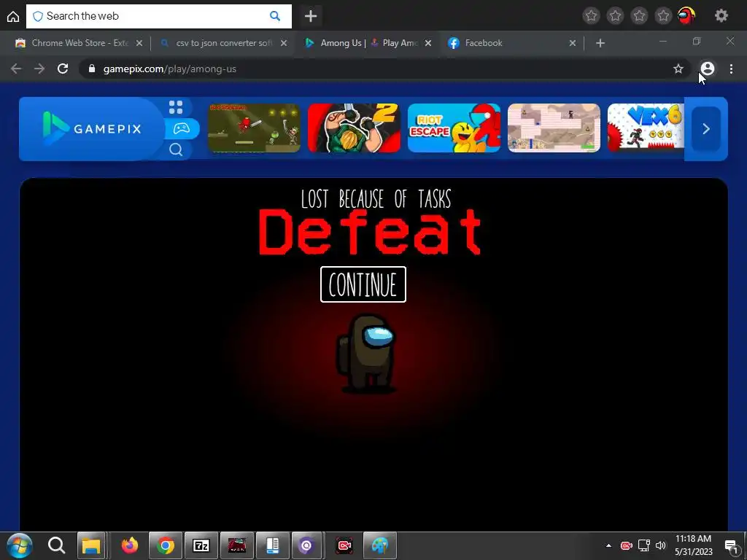Open the Chrome profile icon
This screenshot has width=747, height=560.
pos(708,69)
